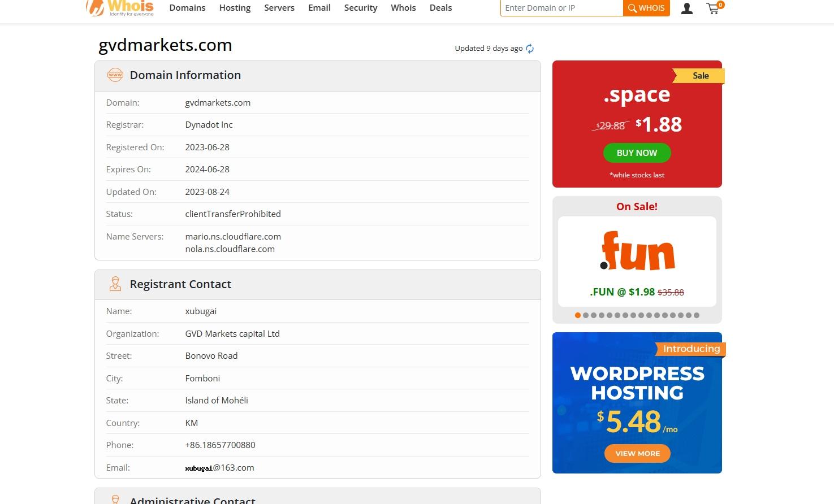Screen dimensions: 834x504
Task: Click the Administrative Contact heading
Action: [x=193, y=500]
